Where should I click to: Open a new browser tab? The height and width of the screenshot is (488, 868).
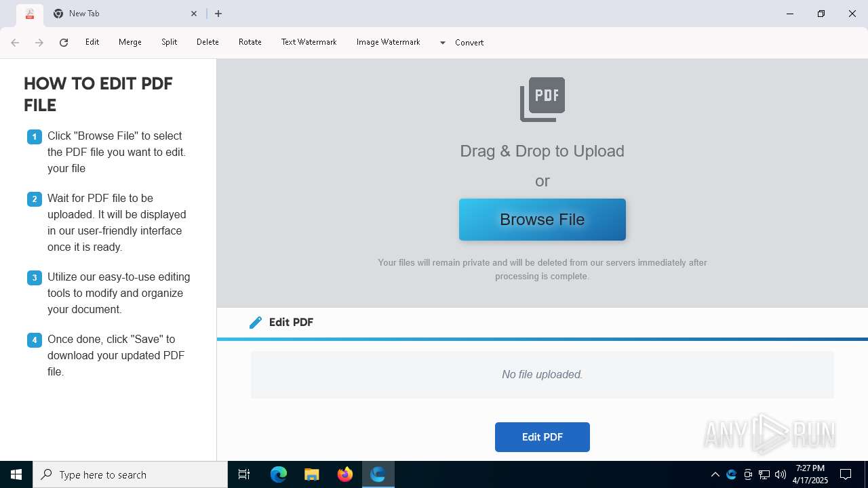click(218, 14)
